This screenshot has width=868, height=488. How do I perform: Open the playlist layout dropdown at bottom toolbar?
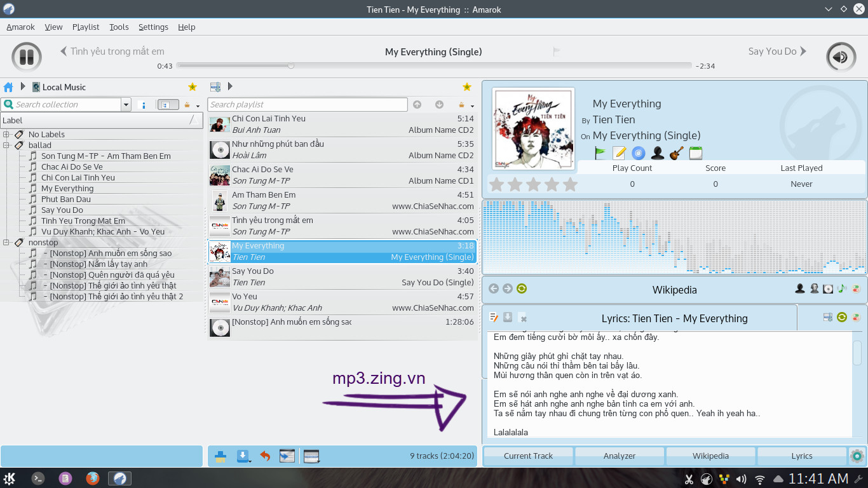click(311, 456)
